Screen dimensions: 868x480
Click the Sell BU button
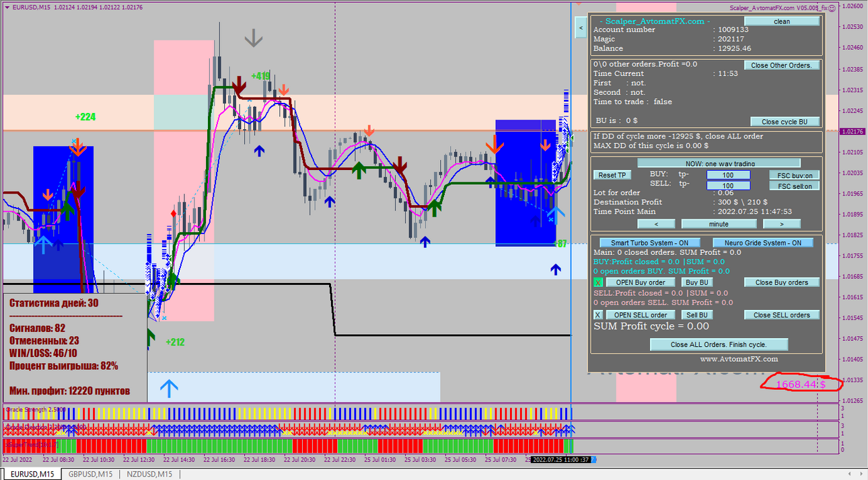tap(697, 315)
